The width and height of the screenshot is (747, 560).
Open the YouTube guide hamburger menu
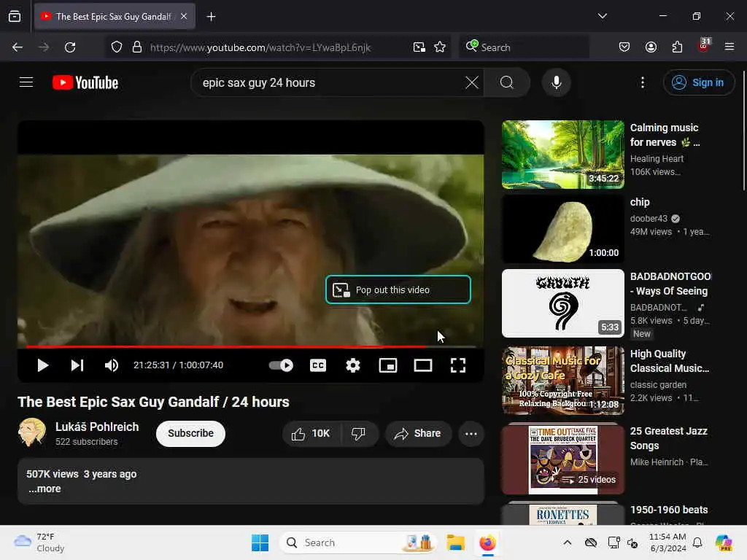coord(26,82)
